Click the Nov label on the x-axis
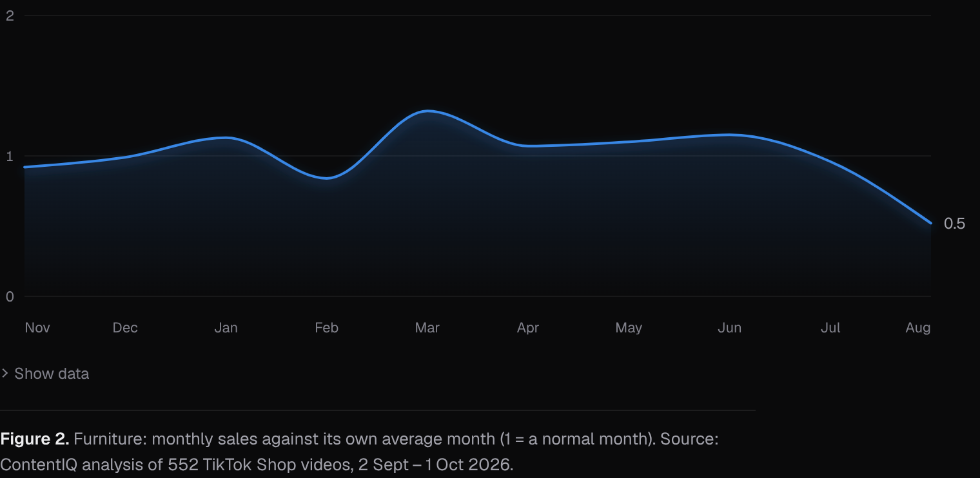Viewport: 980px width, 478px height. click(x=37, y=328)
